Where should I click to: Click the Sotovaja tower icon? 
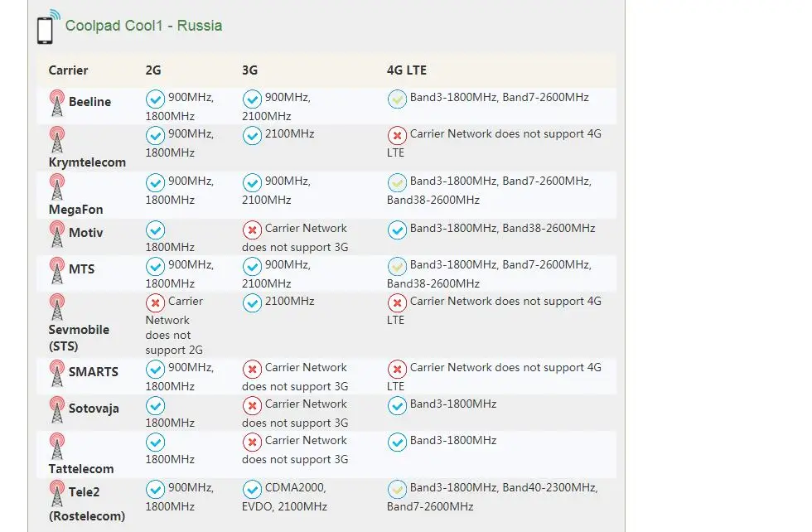point(57,409)
